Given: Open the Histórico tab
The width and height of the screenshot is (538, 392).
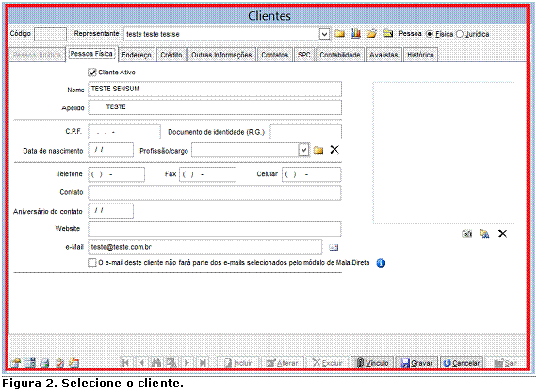Looking at the screenshot, I should (420, 55).
